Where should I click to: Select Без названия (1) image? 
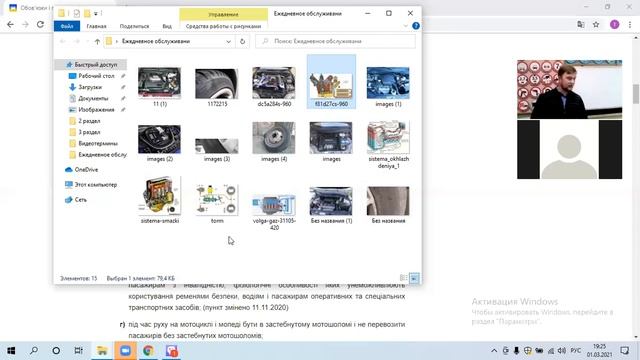[x=331, y=204]
